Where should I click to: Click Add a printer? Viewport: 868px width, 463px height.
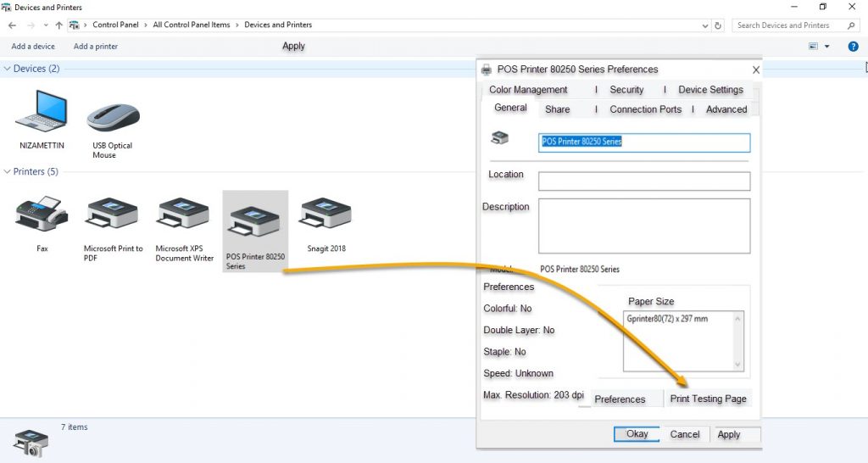click(96, 47)
